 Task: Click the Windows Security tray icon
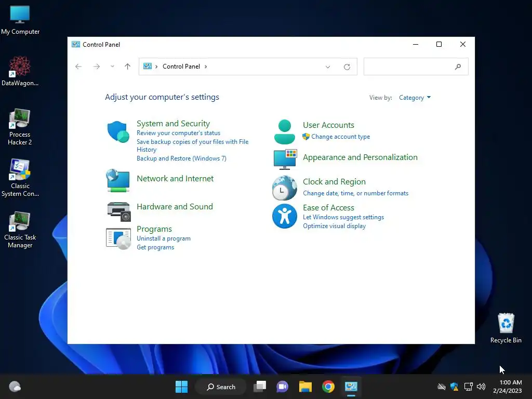coord(454,387)
